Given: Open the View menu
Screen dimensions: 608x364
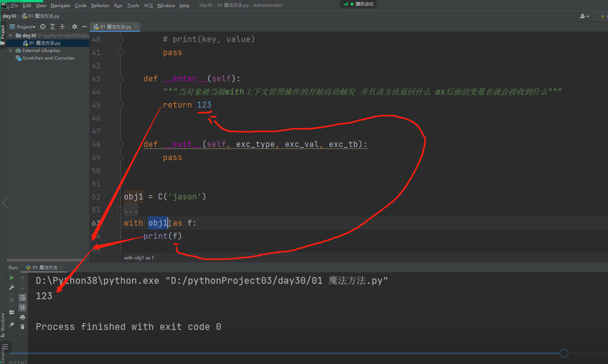Looking at the screenshot, I should [x=41, y=5].
